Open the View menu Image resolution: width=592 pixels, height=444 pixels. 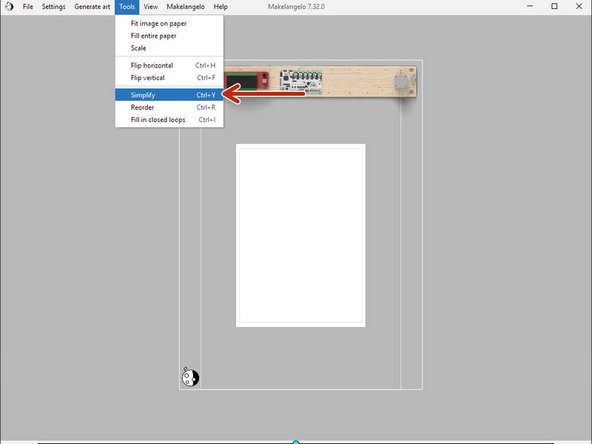tap(151, 7)
